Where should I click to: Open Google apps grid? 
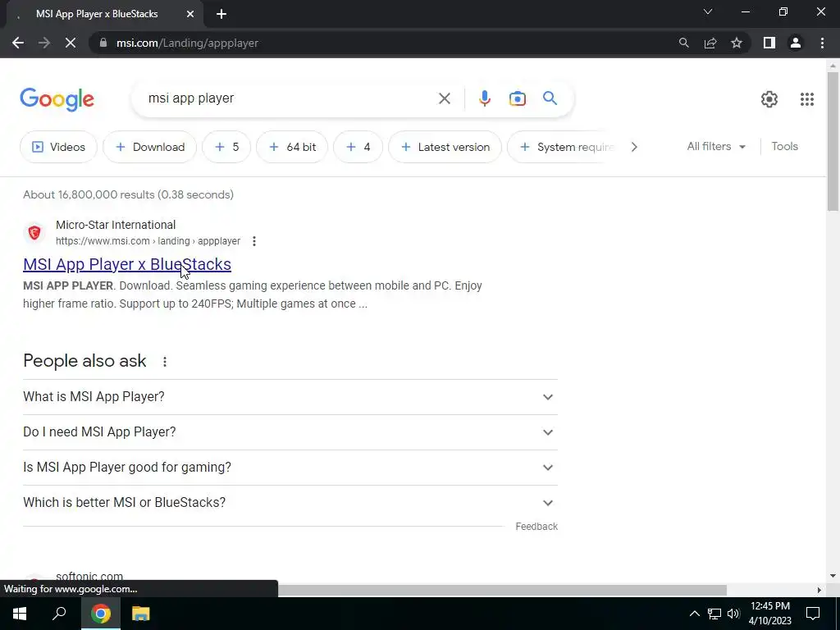pyautogui.click(x=807, y=99)
